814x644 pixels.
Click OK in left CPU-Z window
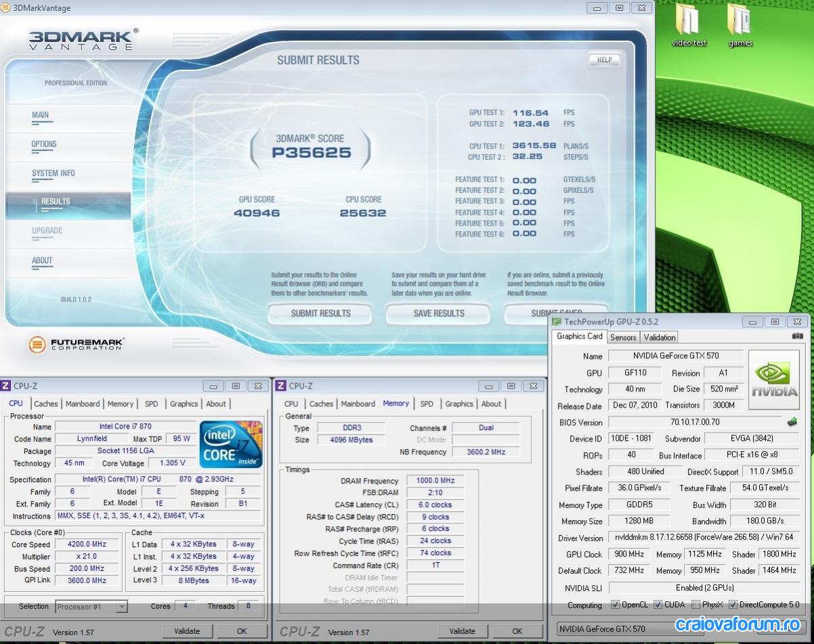[x=242, y=631]
